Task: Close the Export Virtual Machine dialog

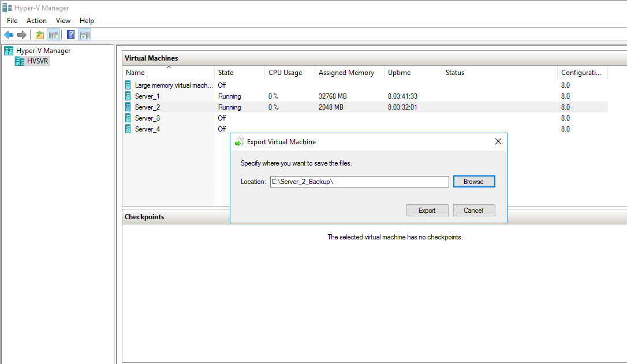Action: (498, 141)
